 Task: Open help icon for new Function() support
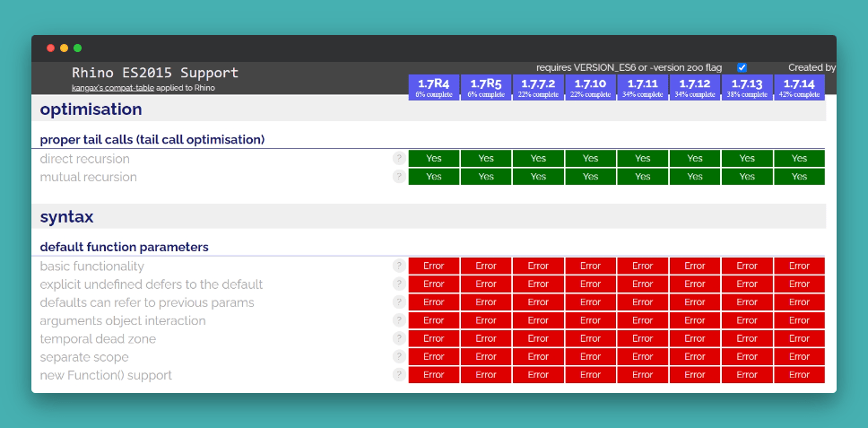click(x=398, y=374)
